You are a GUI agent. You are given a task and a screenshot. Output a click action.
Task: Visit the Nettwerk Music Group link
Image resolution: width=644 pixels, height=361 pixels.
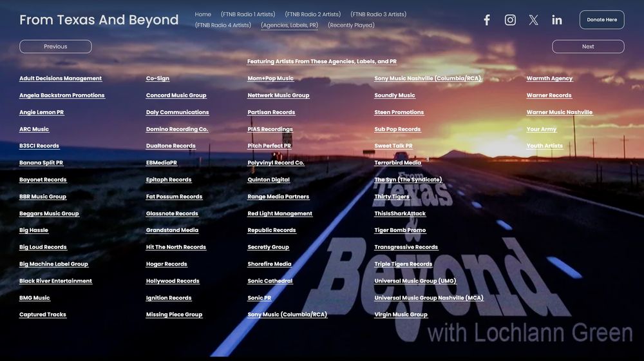click(278, 95)
